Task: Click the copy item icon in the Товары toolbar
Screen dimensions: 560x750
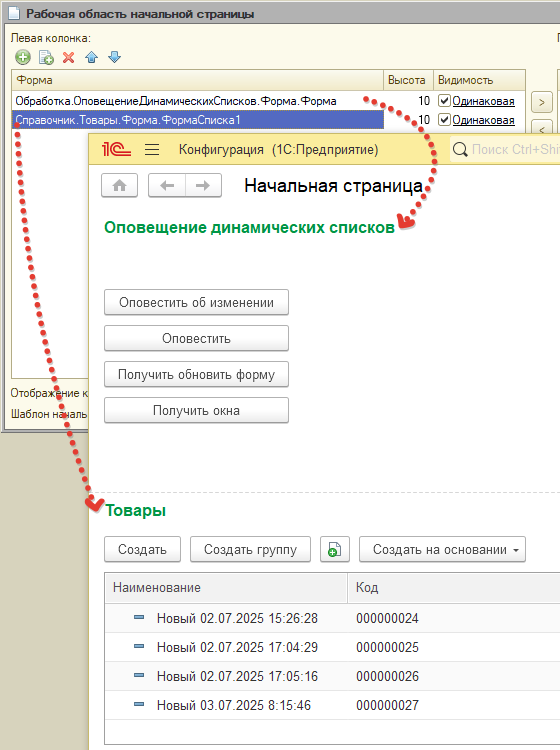Action: coord(335,549)
